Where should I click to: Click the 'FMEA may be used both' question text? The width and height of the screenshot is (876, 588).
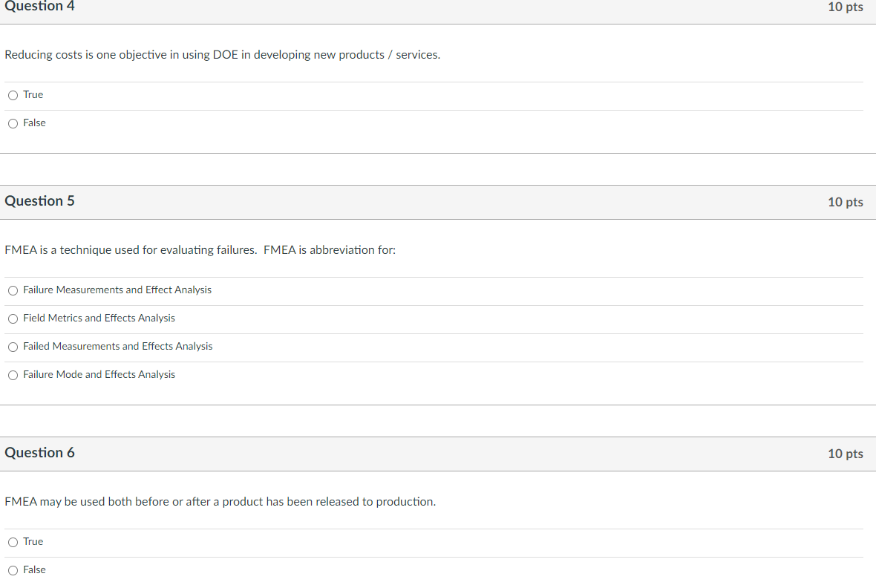click(220, 501)
